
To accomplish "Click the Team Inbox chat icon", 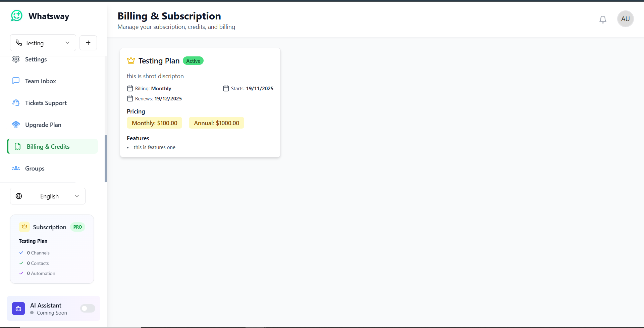I will [x=16, y=81].
